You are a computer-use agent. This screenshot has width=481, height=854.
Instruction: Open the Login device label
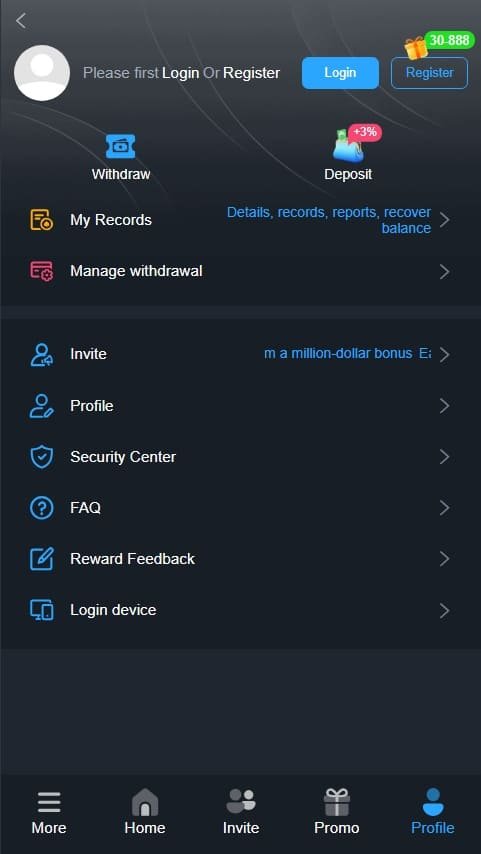point(113,610)
